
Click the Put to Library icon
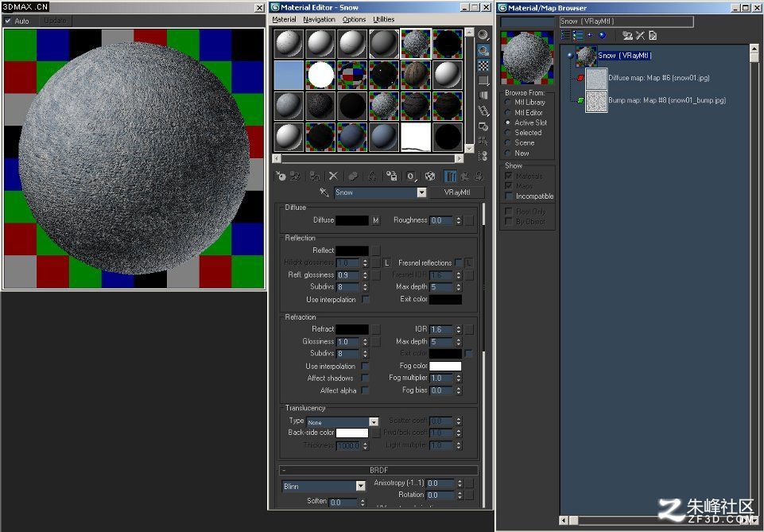[x=391, y=177]
